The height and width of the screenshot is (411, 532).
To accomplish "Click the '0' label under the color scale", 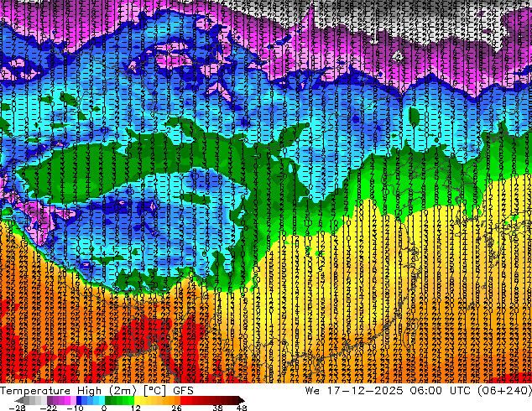I will click(104, 408).
